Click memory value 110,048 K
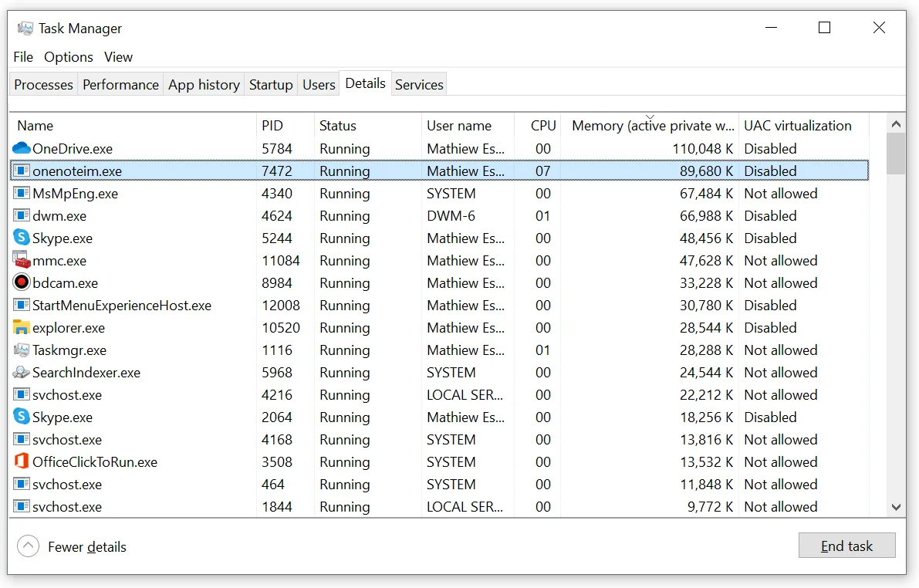919x588 pixels. [x=702, y=148]
